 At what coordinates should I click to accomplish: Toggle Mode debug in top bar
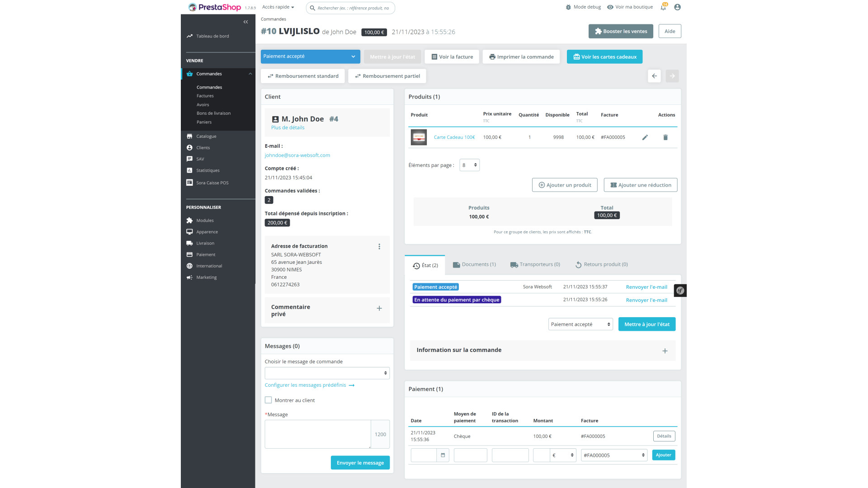click(583, 7)
